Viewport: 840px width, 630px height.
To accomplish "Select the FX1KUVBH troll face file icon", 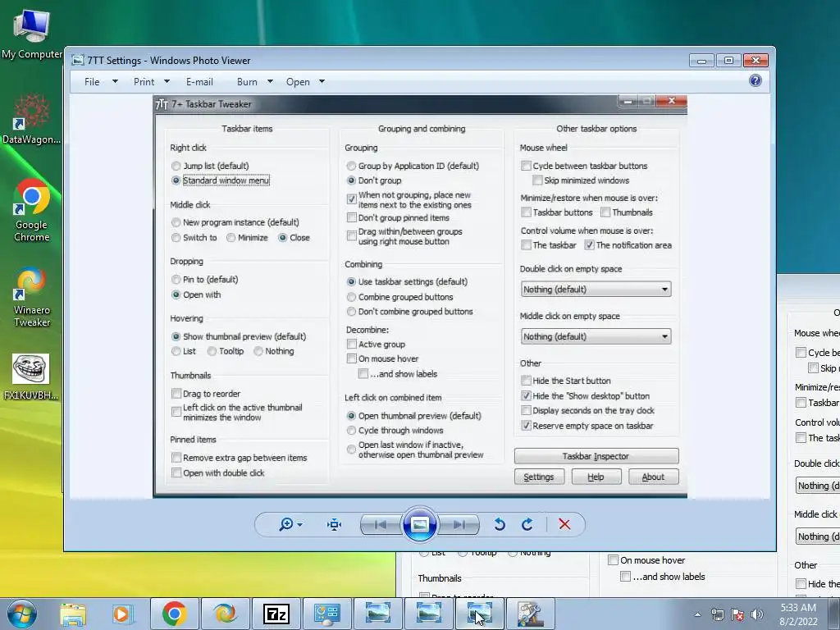I will (x=30, y=377).
